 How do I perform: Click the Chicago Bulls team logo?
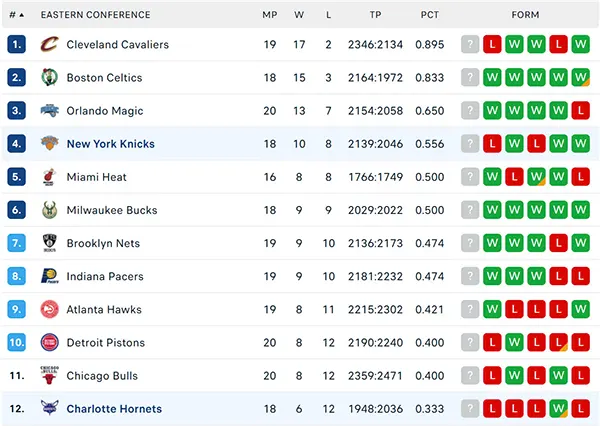pyautogui.click(x=49, y=375)
